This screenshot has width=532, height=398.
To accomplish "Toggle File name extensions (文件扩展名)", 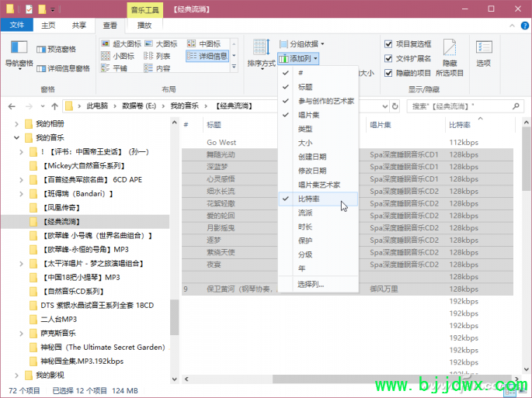I will tap(388, 58).
